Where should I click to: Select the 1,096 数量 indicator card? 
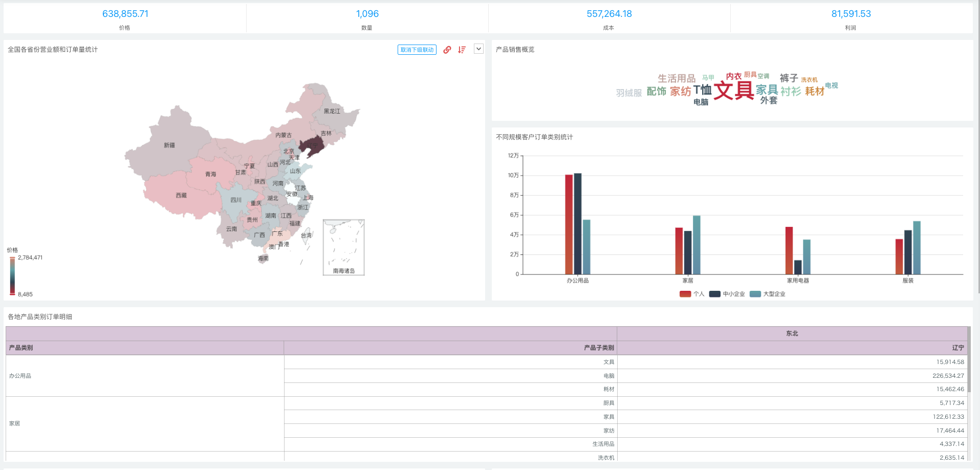[x=367, y=19]
